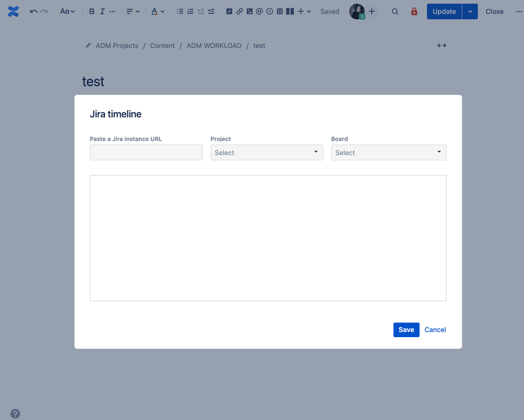The height and width of the screenshot is (420, 524).
Task: Open Content breadcrumb link
Action: [163, 46]
